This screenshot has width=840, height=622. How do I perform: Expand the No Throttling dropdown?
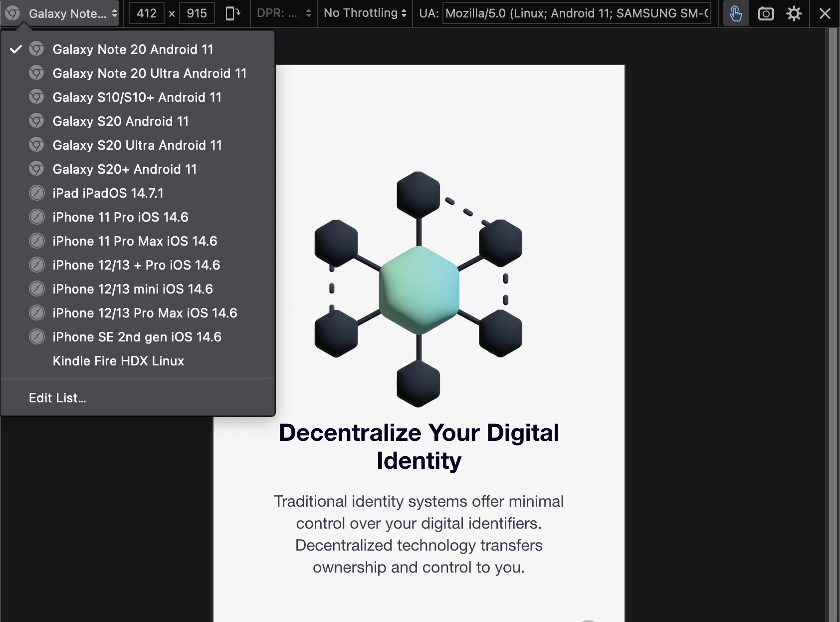click(365, 13)
